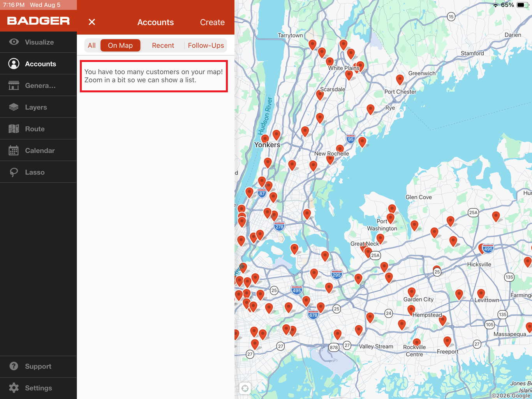Switch to the All accounts tab

click(92, 46)
